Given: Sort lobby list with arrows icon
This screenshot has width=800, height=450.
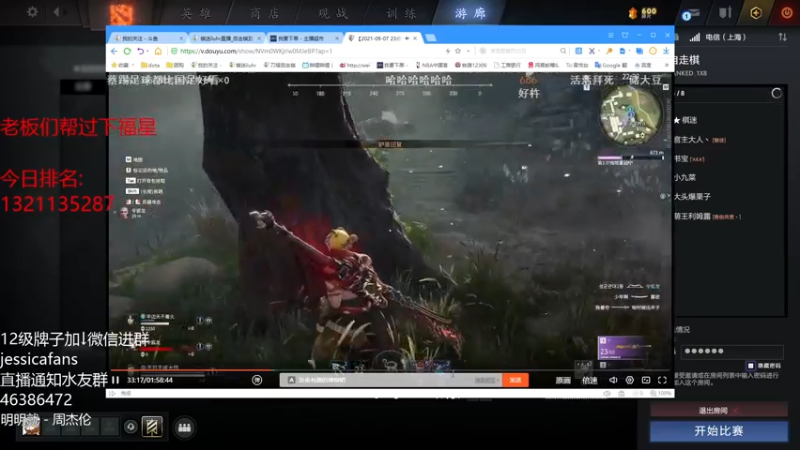Looking at the screenshot, I should click(782, 37).
